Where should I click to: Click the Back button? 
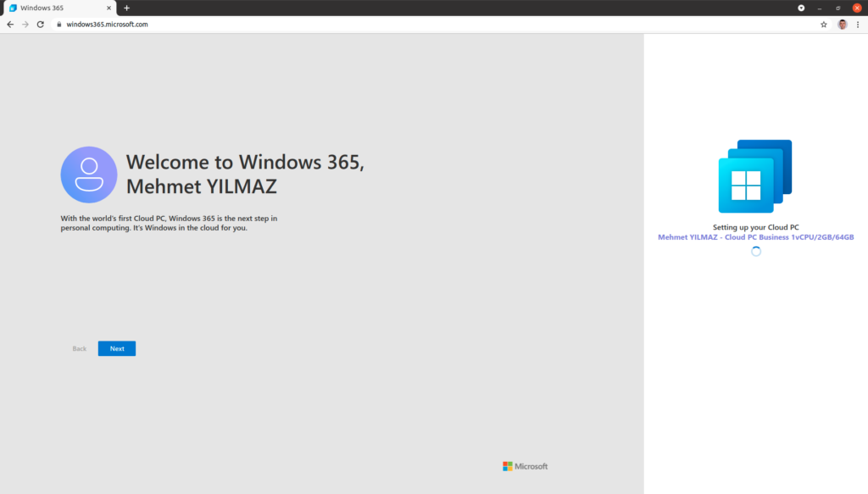tap(79, 348)
